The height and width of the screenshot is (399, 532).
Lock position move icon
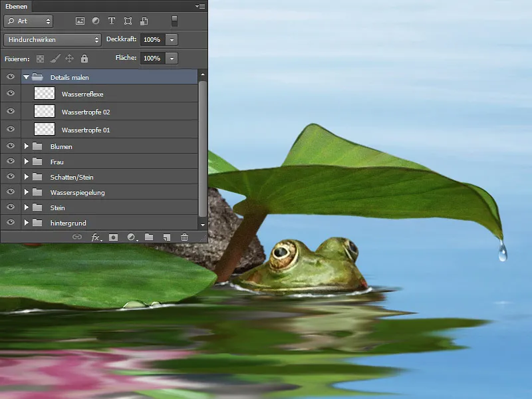(70, 59)
